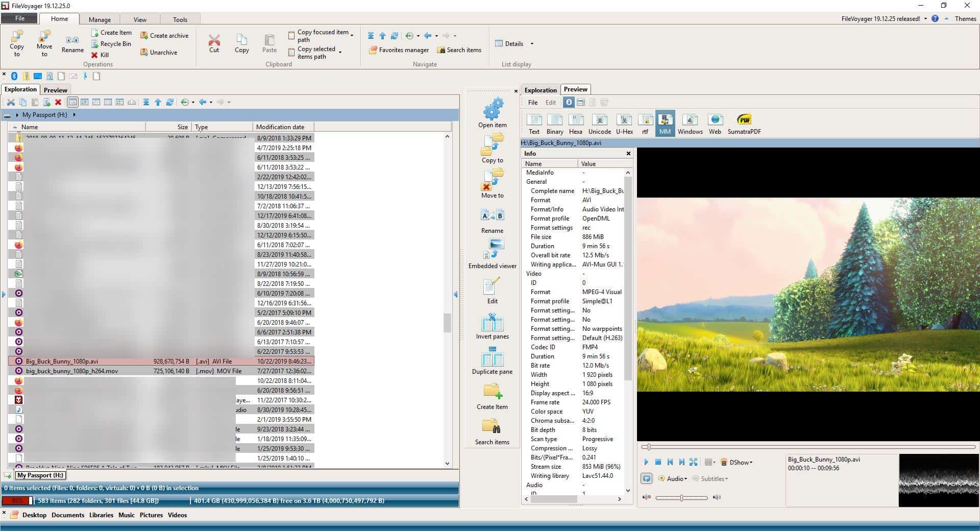The image size is (980, 531).
Task: Select the rtf viewer icon
Action: [645, 124]
